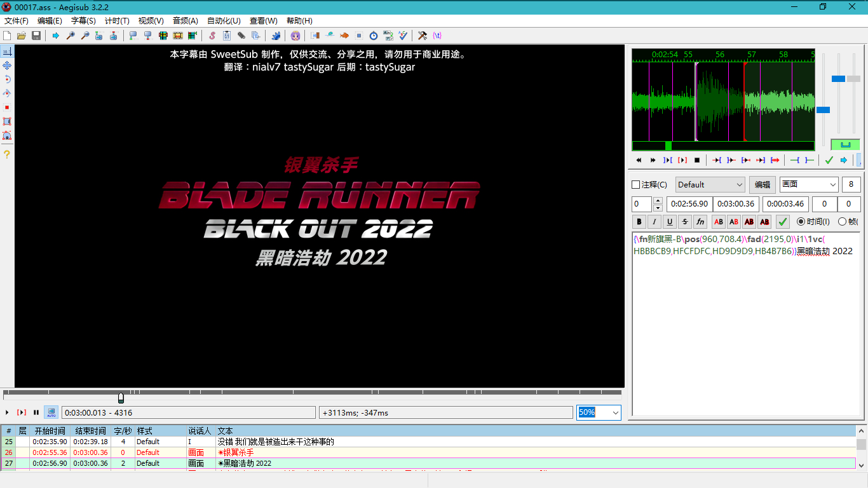The height and width of the screenshot is (488, 868).
Task: Select the rotate Z axis visual tool
Action: pyautogui.click(x=7, y=79)
